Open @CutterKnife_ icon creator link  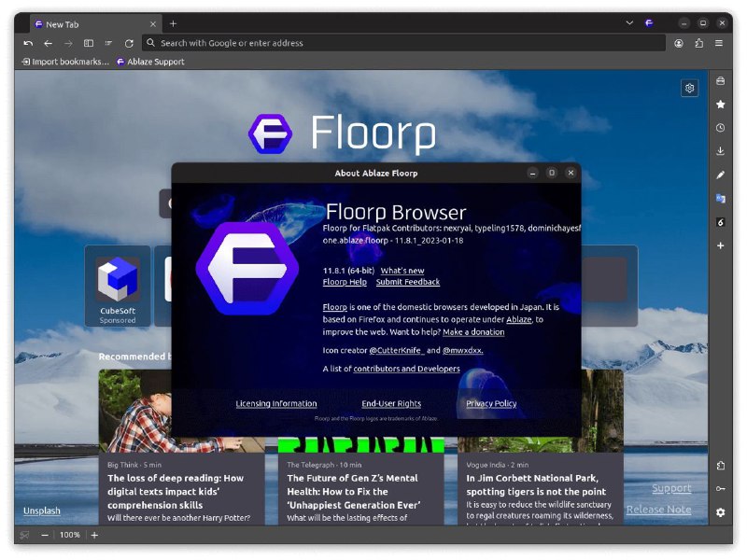click(x=396, y=351)
